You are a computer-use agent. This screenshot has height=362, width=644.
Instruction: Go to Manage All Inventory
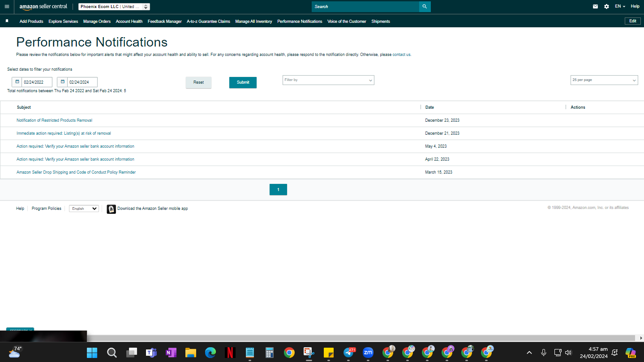point(253,21)
